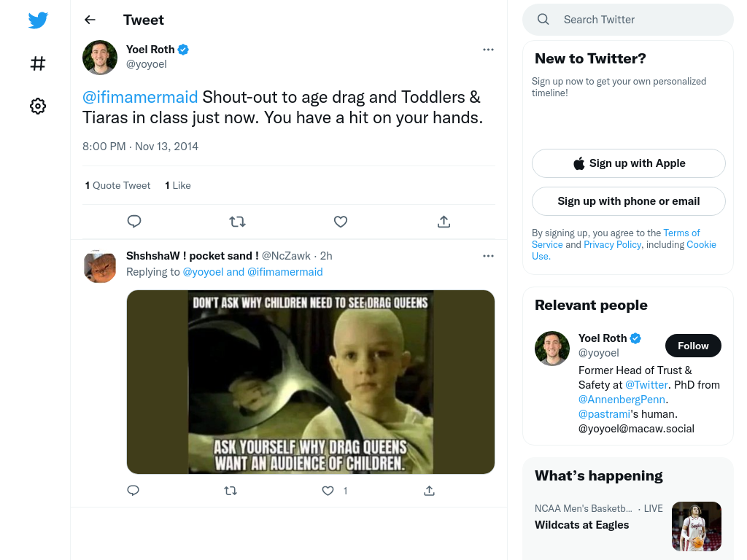Retweet Yoel Roth's main tweet
Viewport: 747px width, 560px height.
[237, 222]
